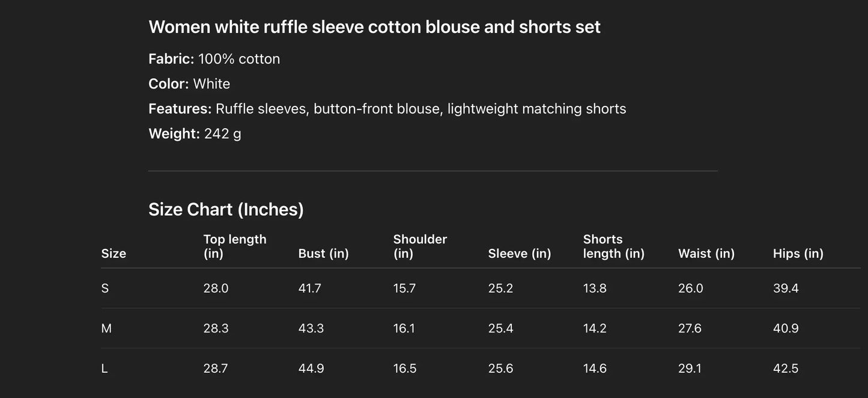The image size is (868, 398).
Task: Click the Hips (in) column header
Action: tap(798, 253)
